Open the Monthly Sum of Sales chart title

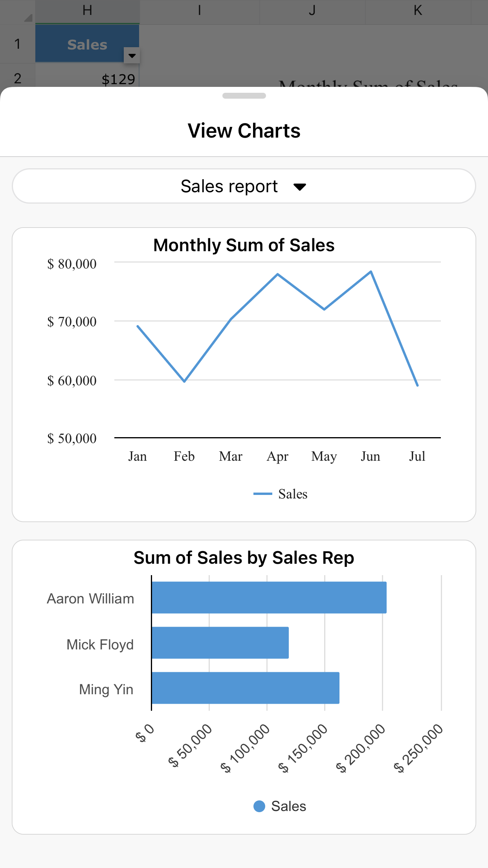pos(244,245)
